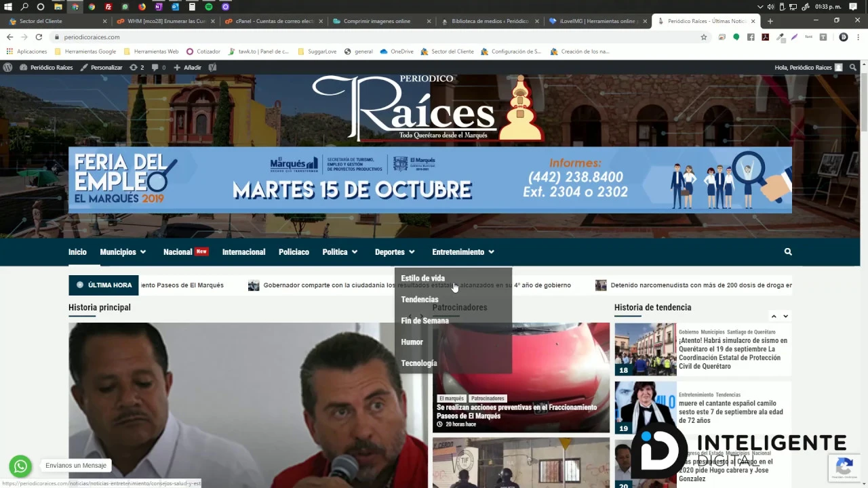
Task: Open OneDrive bookmark
Action: point(397,52)
